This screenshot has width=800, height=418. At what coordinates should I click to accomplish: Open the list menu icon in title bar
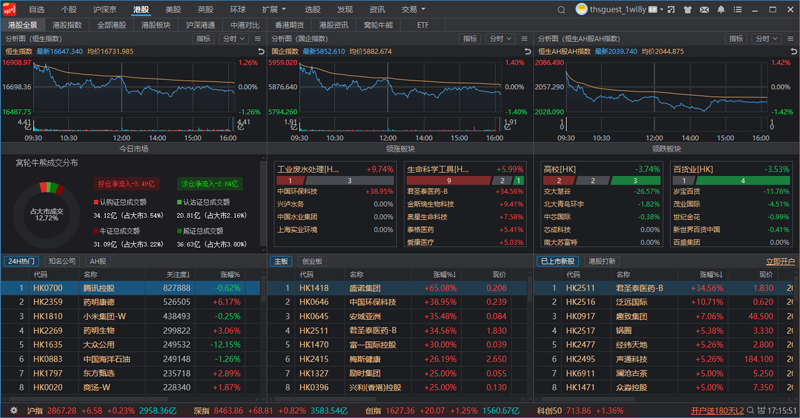point(738,10)
